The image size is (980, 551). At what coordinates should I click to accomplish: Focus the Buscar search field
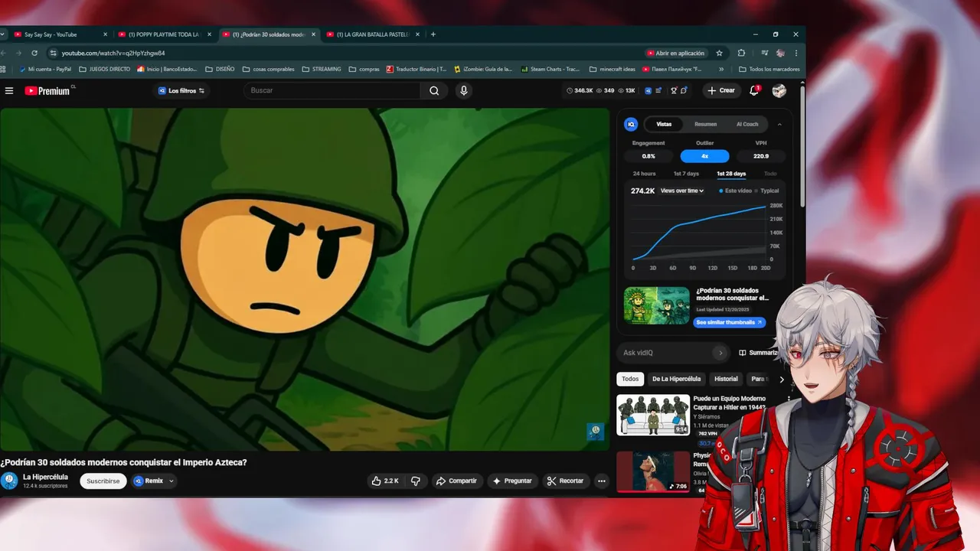[x=332, y=90]
